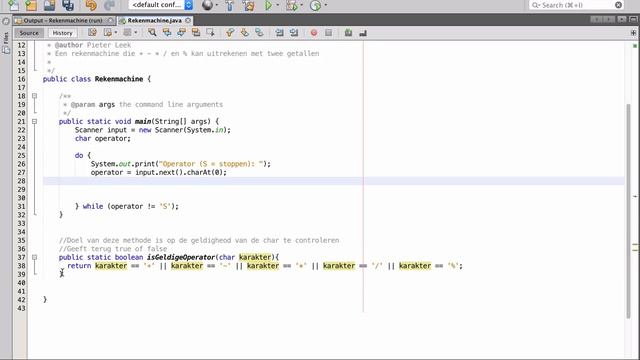The width and height of the screenshot is (640, 360).
Task: Clear the search box with the X
Action: click(618, 5)
